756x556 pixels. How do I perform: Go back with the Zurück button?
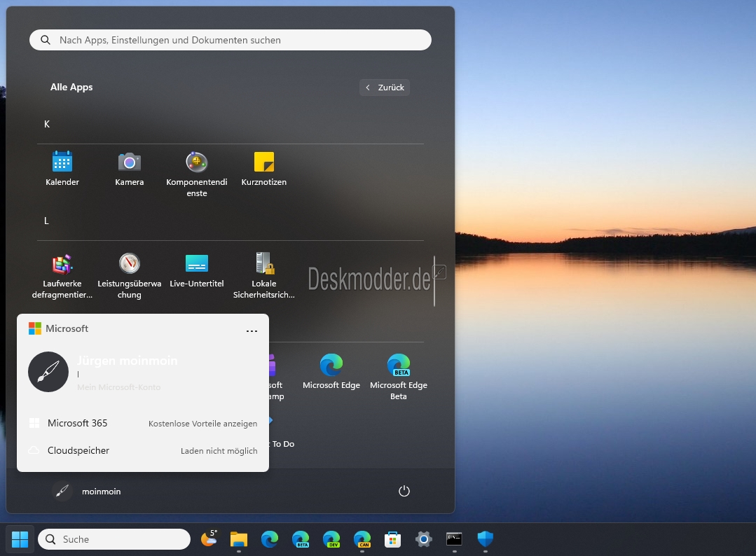point(385,88)
